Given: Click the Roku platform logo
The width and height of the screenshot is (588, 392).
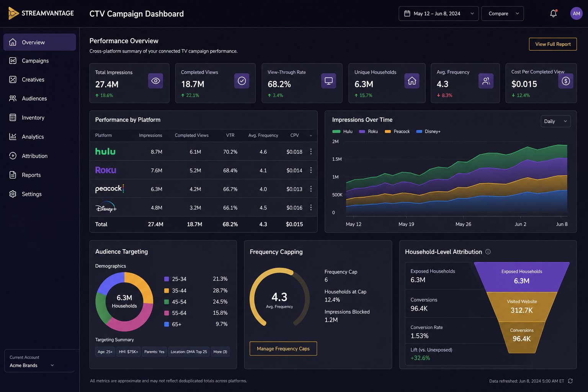Looking at the screenshot, I should tap(106, 170).
